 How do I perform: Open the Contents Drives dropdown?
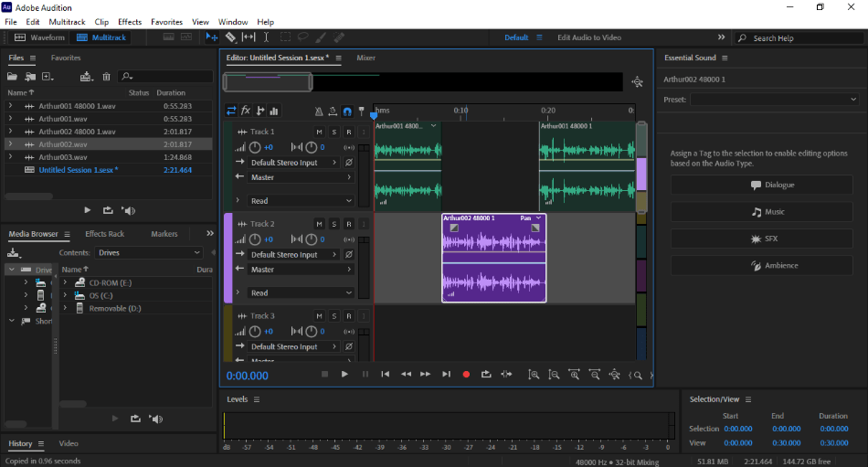coord(149,252)
